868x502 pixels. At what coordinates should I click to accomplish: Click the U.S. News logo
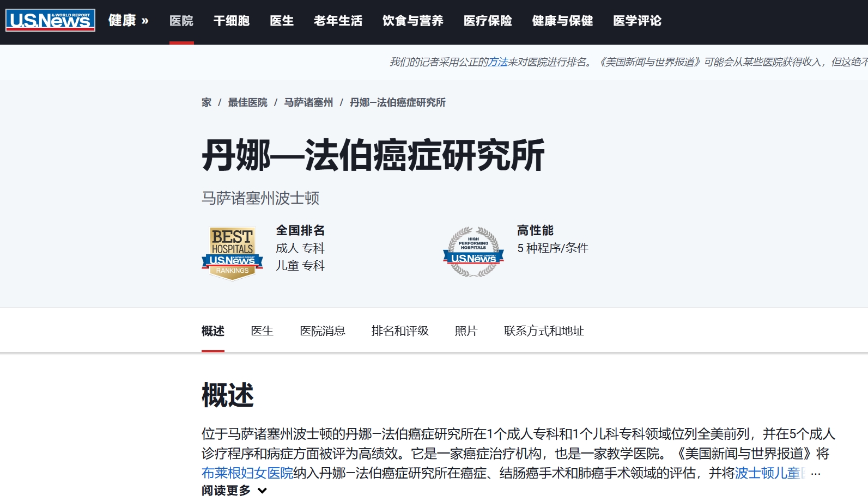[50, 20]
